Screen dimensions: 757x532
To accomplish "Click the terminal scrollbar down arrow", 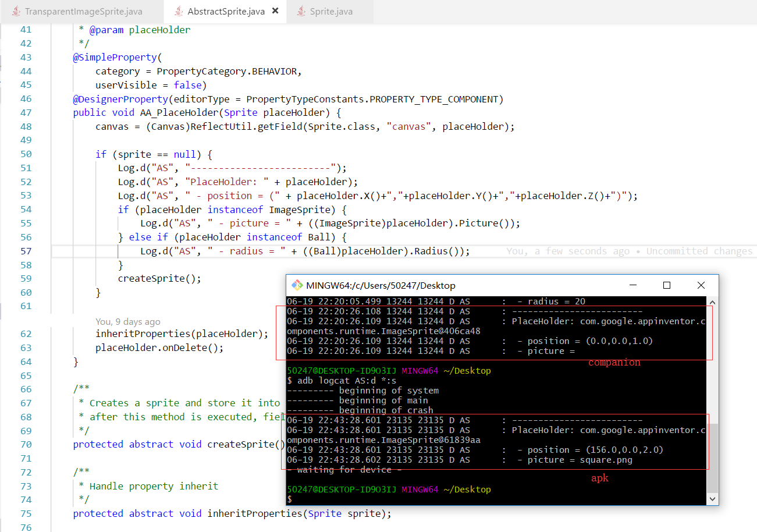I will point(712,499).
